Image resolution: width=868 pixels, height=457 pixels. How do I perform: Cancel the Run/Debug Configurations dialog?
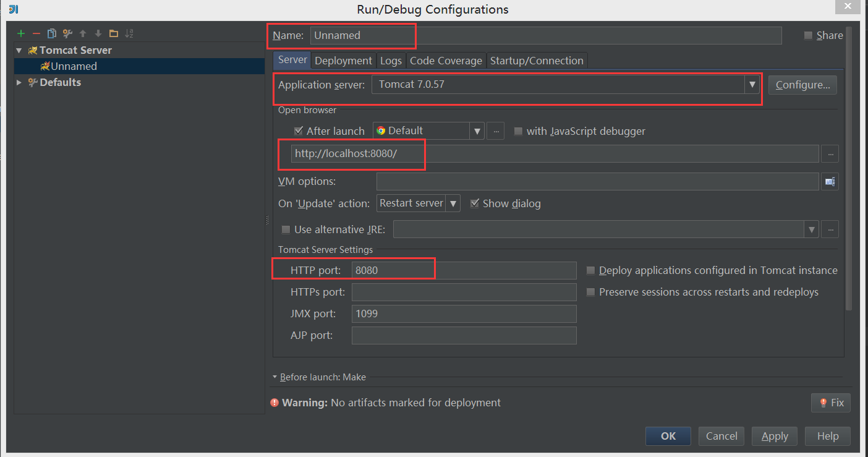click(721, 436)
